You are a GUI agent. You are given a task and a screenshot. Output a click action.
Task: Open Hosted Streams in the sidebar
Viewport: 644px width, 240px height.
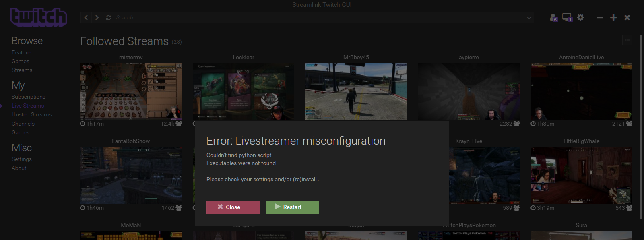pyautogui.click(x=31, y=114)
